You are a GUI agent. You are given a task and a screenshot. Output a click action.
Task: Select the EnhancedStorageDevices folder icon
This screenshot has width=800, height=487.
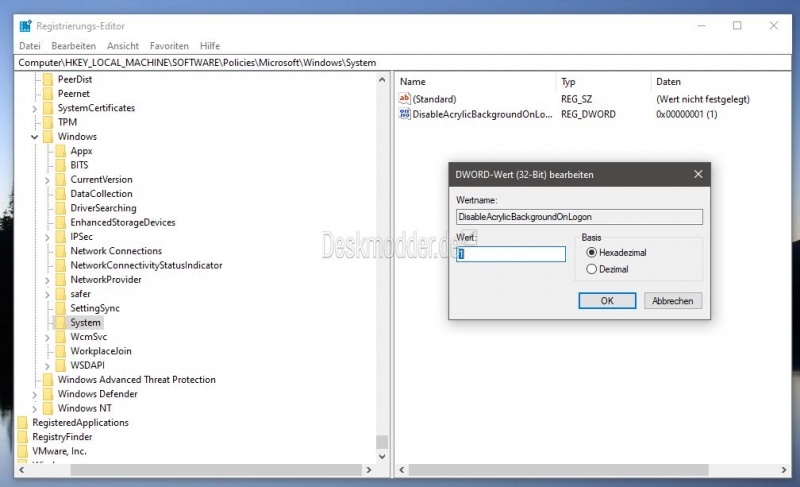[x=61, y=222]
